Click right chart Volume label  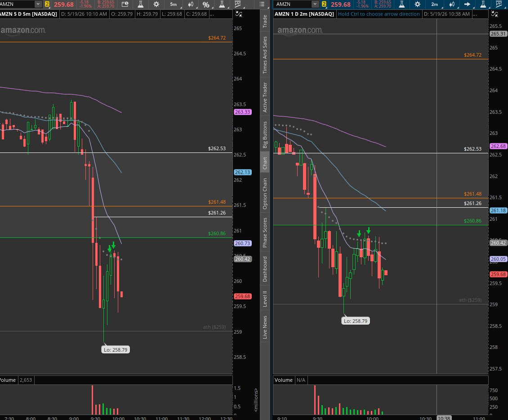point(284,380)
